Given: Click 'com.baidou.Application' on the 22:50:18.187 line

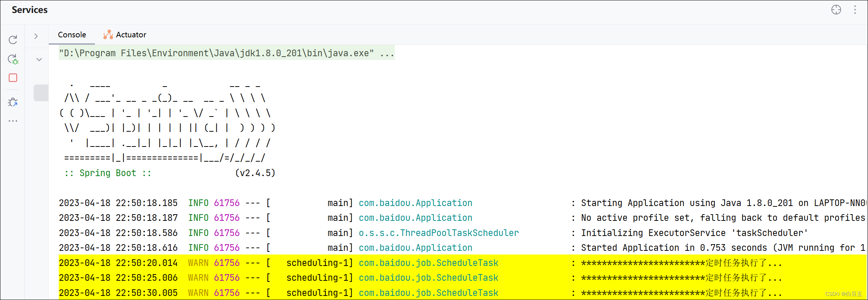Looking at the screenshot, I should pyautogui.click(x=416, y=218).
